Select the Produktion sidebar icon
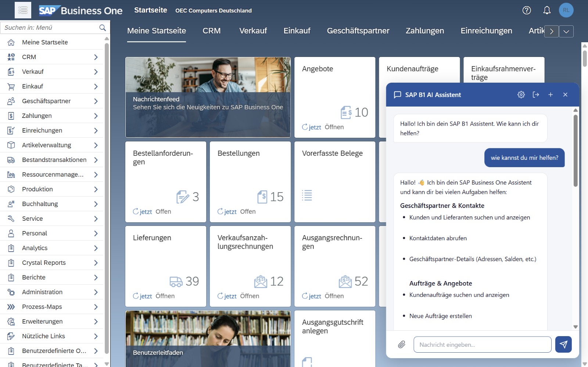 tap(11, 189)
